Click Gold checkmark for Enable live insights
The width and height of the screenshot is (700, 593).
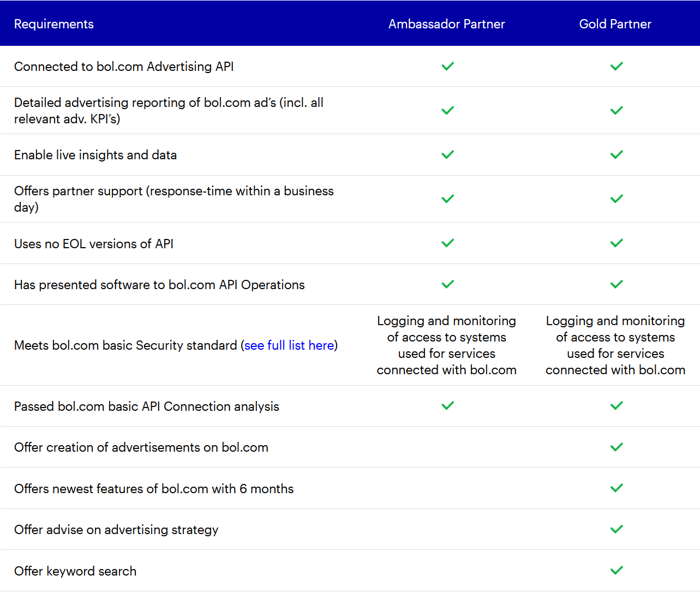pyautogui.click(x=617, y=154)
